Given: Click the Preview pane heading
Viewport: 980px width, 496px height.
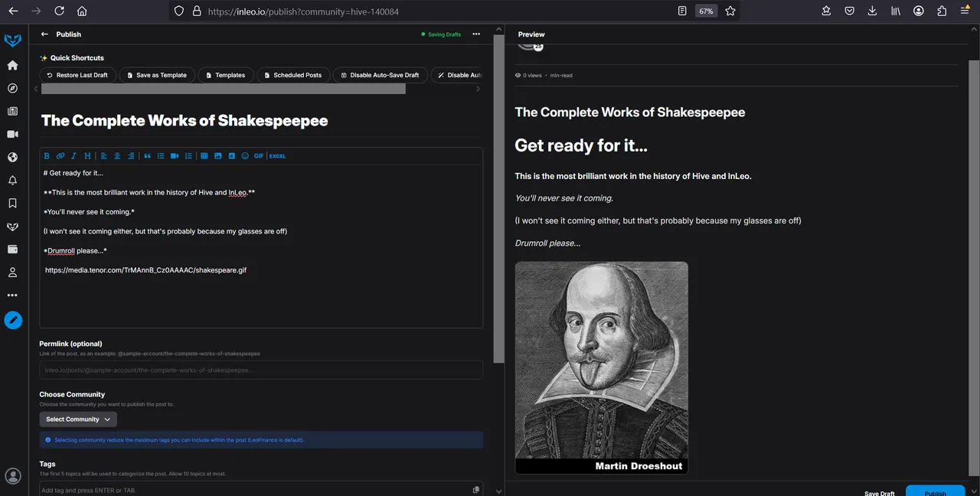Looking at the screenshot, I should [531, 34].
